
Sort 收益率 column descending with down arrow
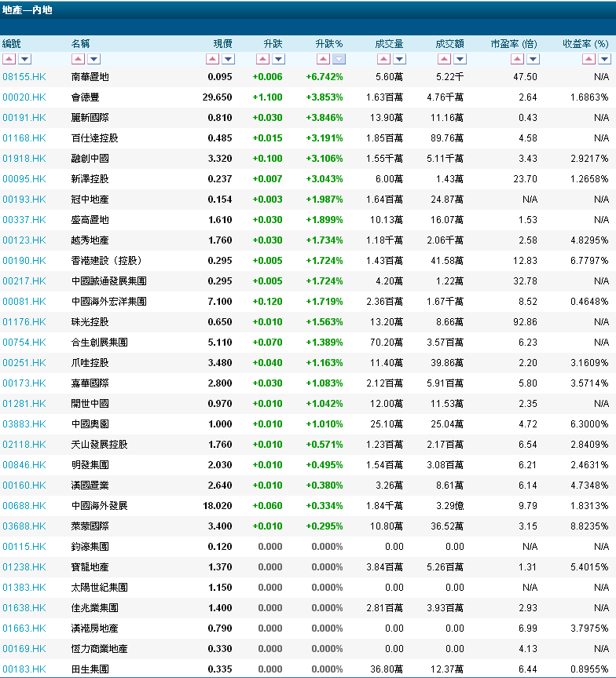604,59
